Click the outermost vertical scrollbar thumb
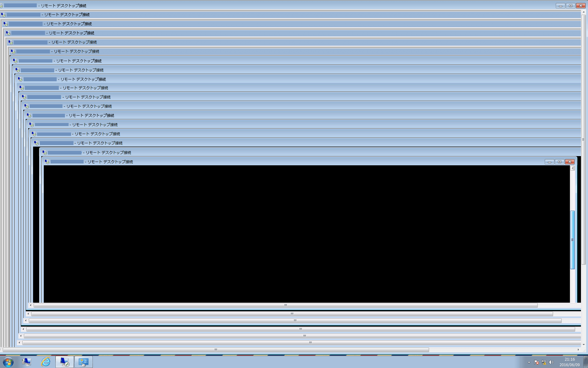The image size is (588, 368). click(x=584, y=140)
